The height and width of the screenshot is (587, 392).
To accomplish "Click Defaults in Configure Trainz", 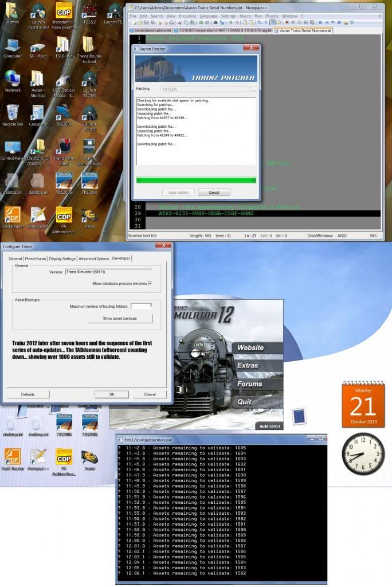I will [x=28, y=394].
